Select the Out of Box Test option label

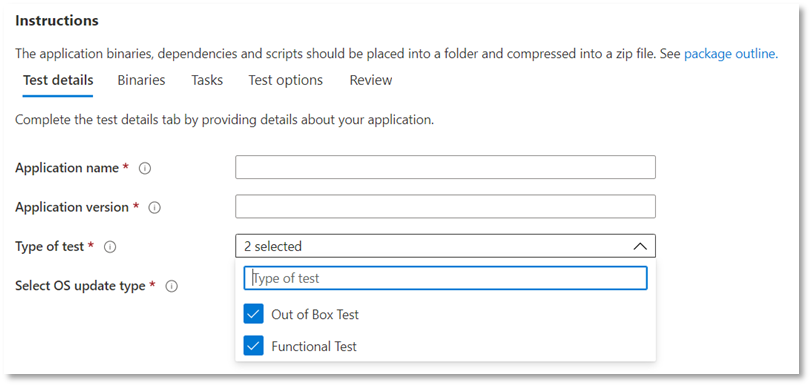coord(315,315)
